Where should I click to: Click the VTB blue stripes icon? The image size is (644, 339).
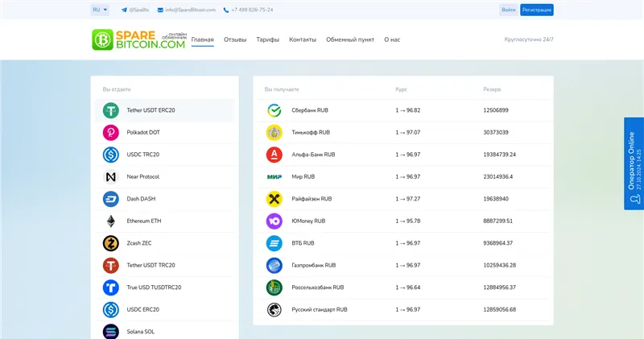point(275,244)
